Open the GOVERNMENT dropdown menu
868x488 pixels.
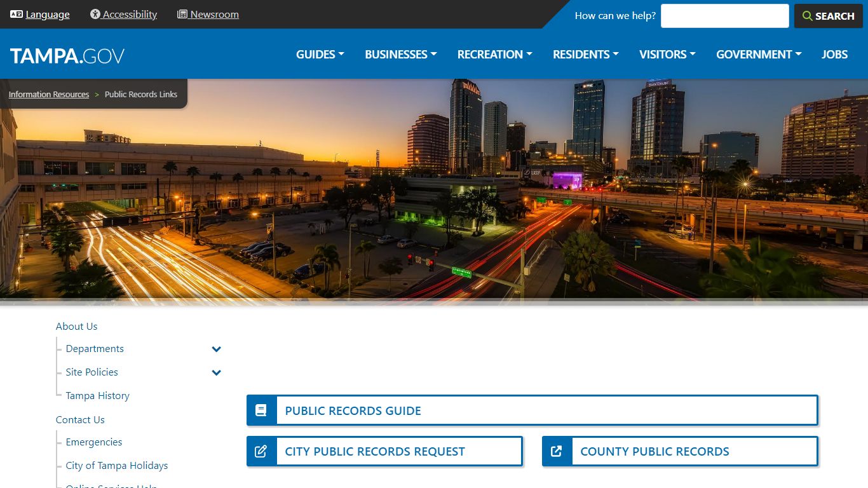pos(759,55)
